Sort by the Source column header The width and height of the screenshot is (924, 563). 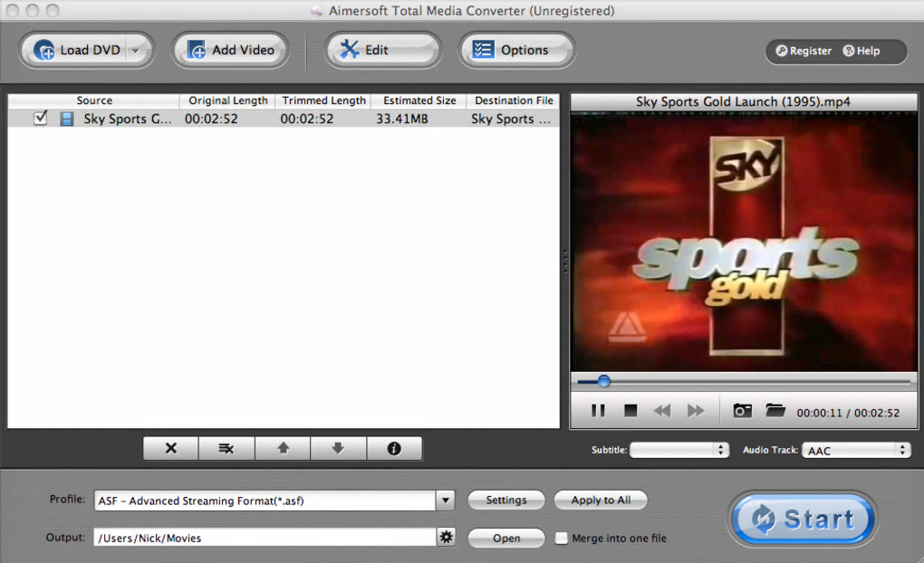pos(93,100)
